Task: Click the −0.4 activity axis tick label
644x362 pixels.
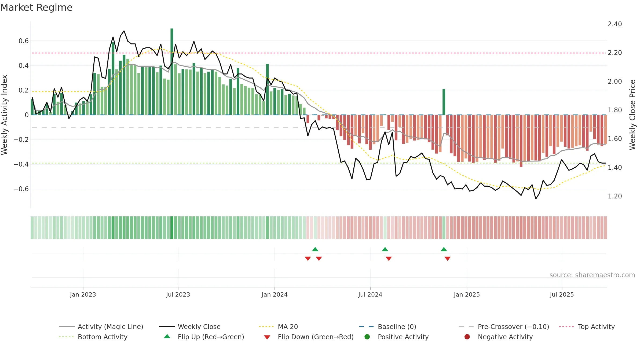Action: coord(21,164)
